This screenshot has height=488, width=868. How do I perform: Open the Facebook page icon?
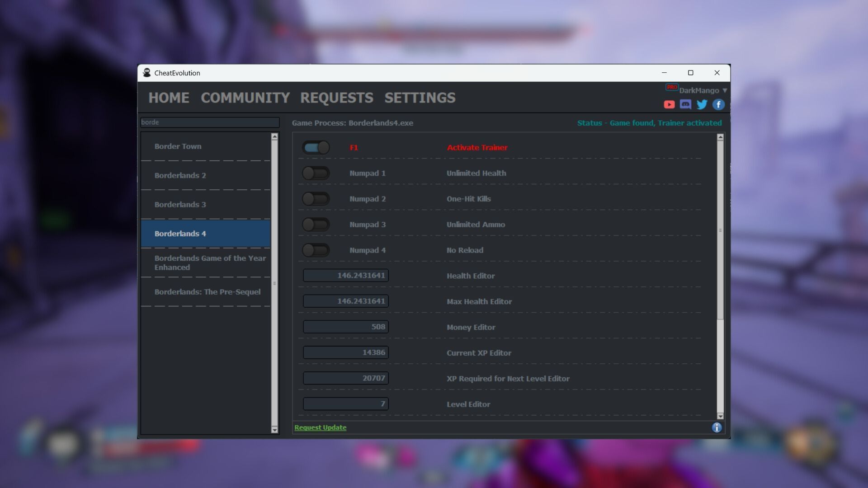point(718,105)
